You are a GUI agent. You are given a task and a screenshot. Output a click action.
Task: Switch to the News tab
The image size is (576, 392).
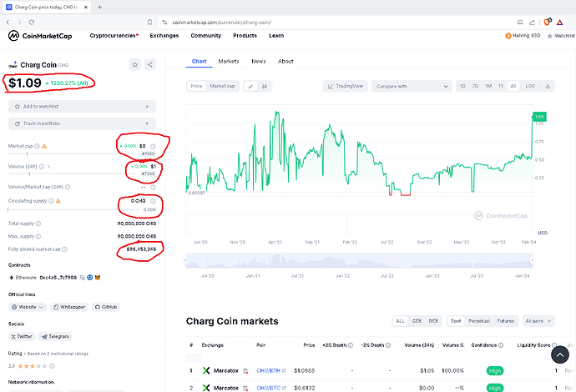(259, 61)
